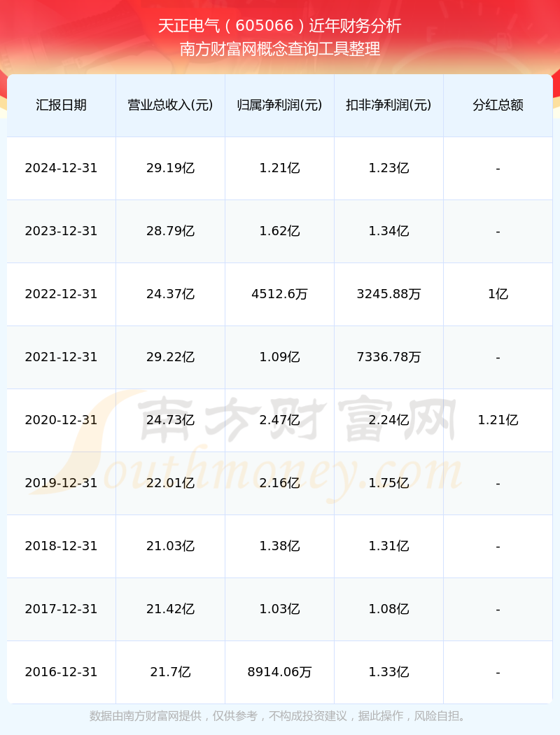Click the 汇报日期 column header

62,105
